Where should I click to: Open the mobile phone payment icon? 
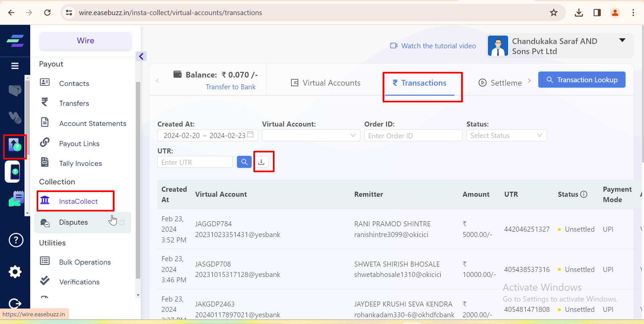13,172
